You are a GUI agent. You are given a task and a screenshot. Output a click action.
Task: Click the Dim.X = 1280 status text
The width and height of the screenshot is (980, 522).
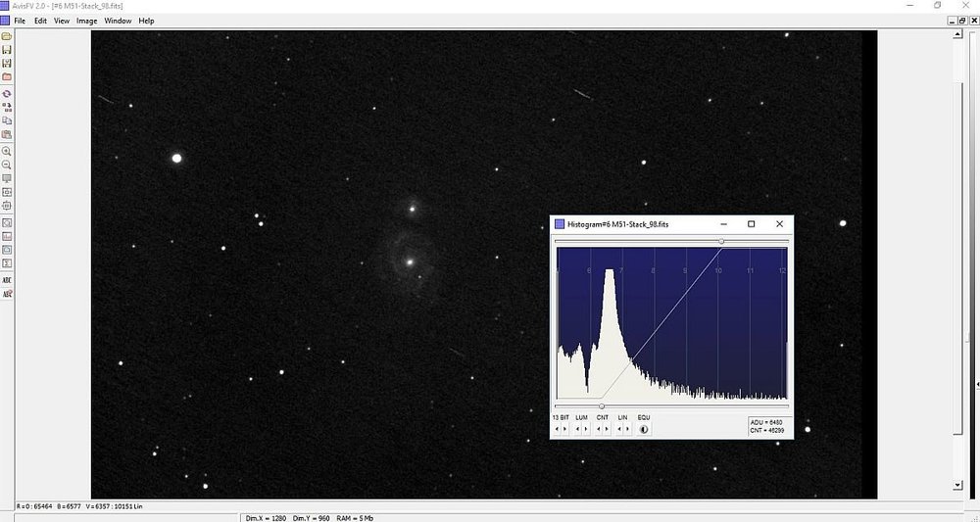pos(266,518)
